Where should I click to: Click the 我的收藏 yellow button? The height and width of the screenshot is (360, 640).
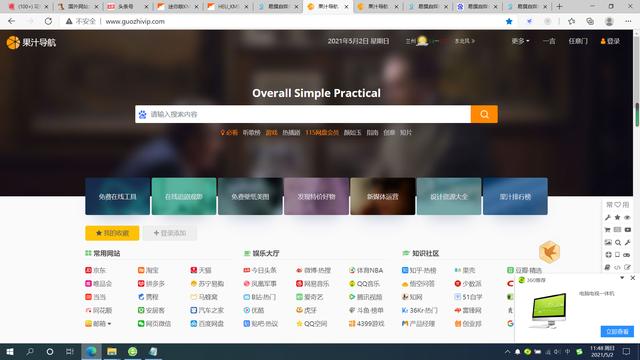click(x=112, y=233)
